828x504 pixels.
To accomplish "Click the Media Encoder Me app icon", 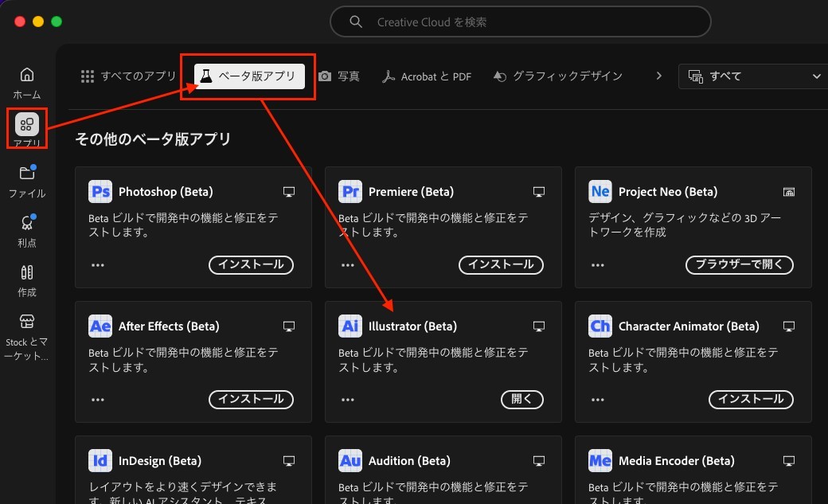I will coord(600,461).
